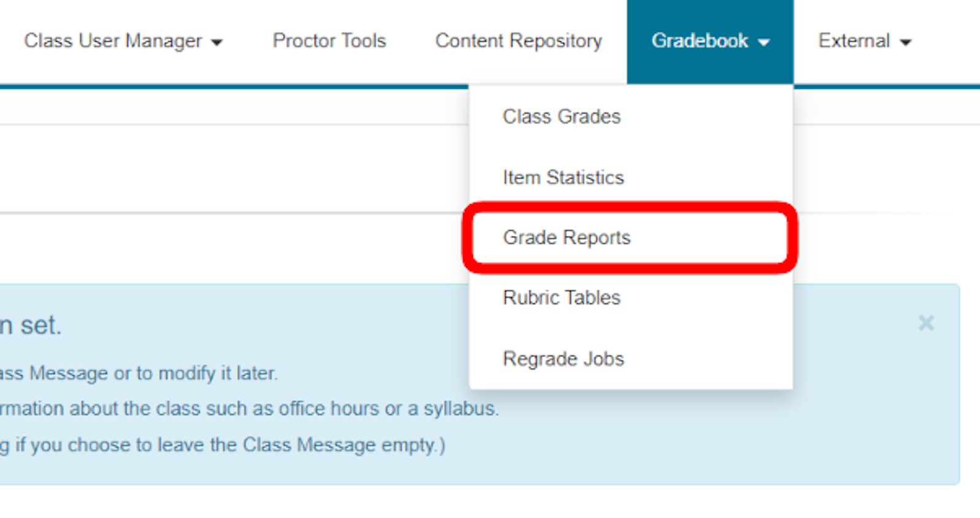Click the word "Message" before "or to modify"
The height and width of the screenshot is (518, 980).
pyautogui.click(x=69, y=373)
